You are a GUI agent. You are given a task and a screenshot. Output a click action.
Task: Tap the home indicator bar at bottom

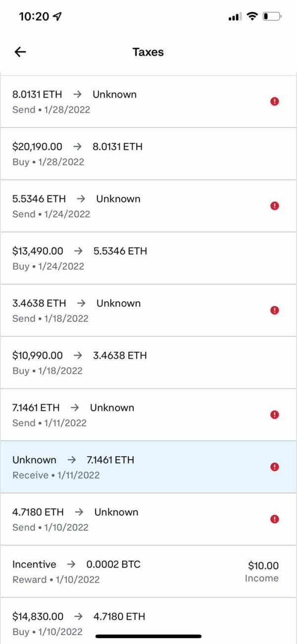pos(148,636)
